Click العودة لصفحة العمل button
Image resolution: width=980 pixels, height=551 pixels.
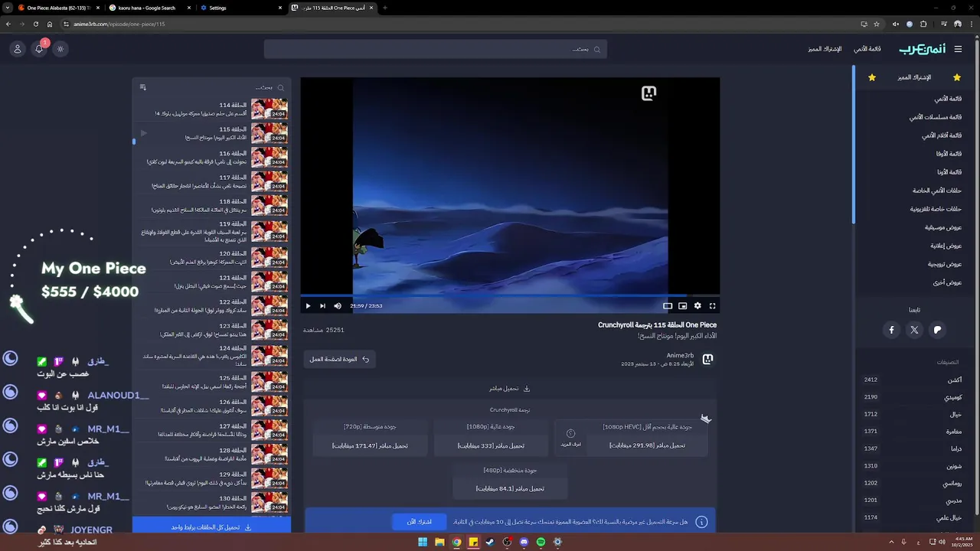[x=339, y=359]
